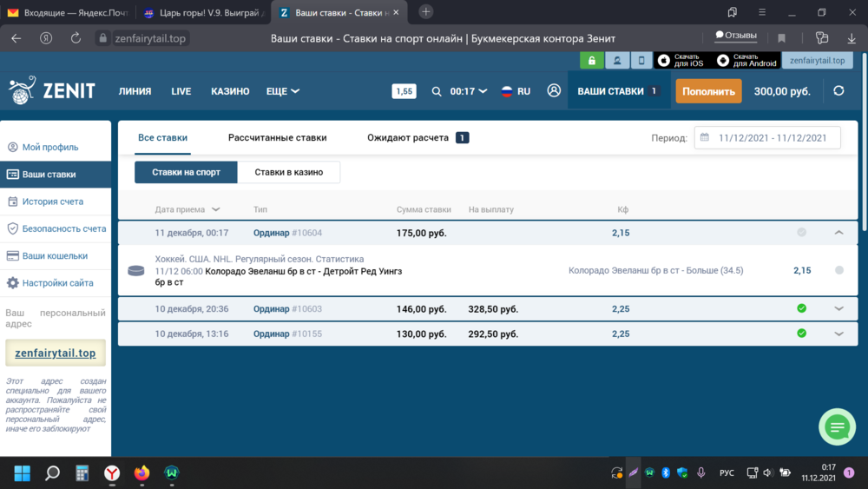
Task: Open the live chat bubble
Action: coord(837,427)
